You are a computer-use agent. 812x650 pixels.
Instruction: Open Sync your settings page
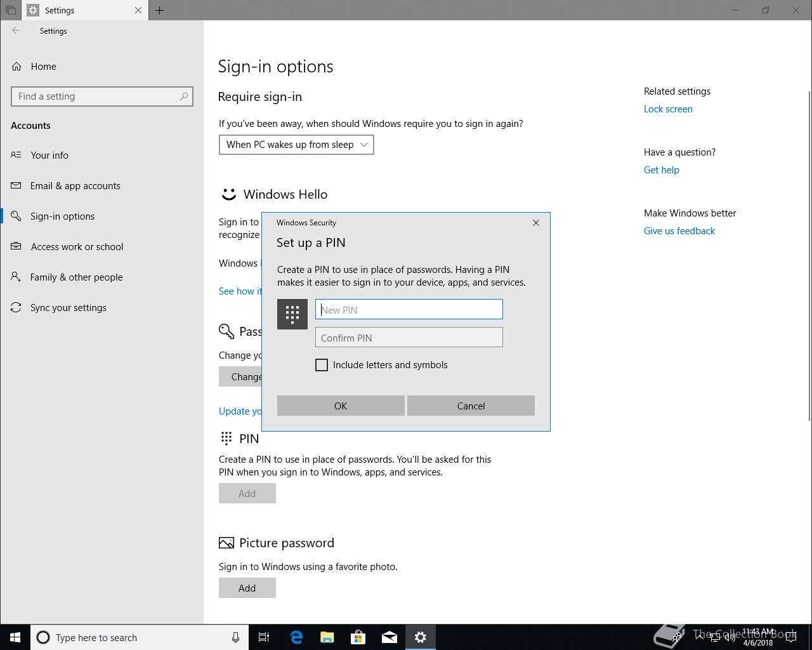pyautogui.click(x=69, y=308)
